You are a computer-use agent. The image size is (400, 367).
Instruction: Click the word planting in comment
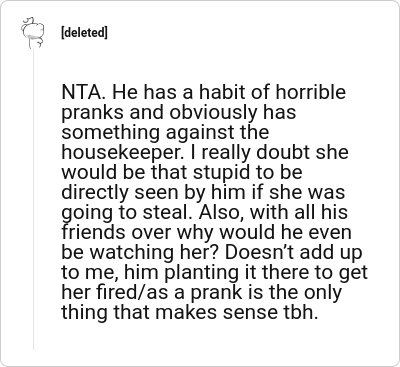point(202,273)
